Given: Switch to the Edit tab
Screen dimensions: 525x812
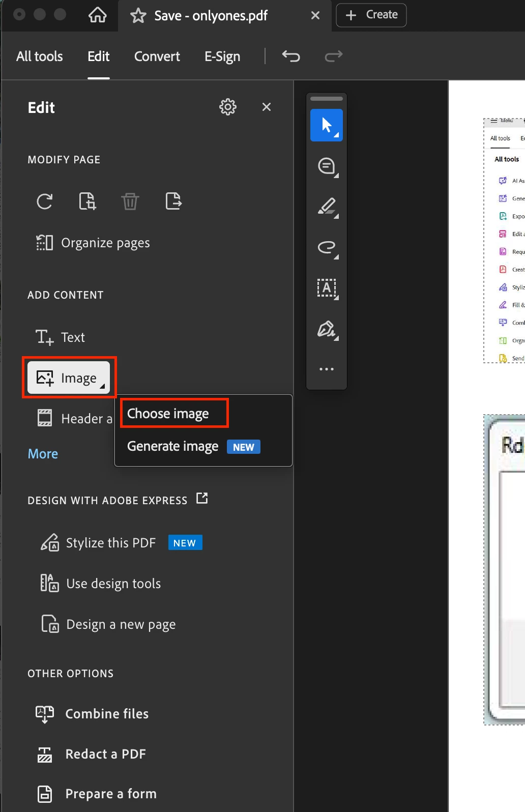Looking at the screenshot, I should [x=98, y=56].
